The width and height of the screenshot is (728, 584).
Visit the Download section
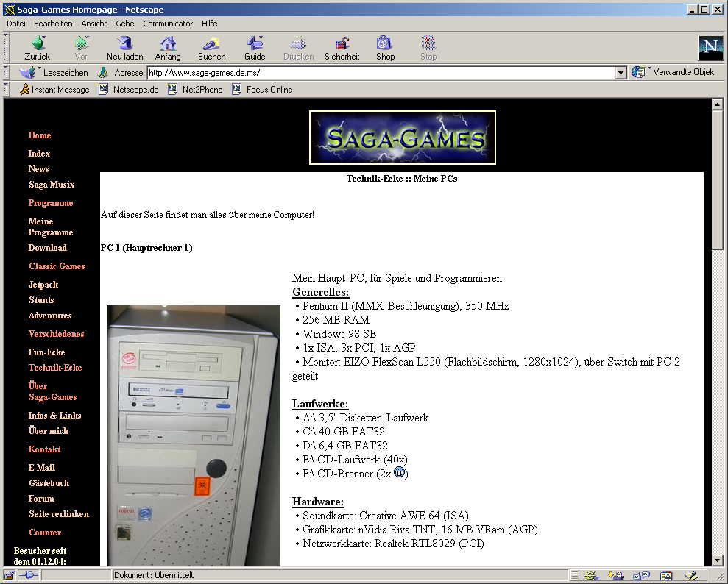pyautogui.click(x=47, y=248)
